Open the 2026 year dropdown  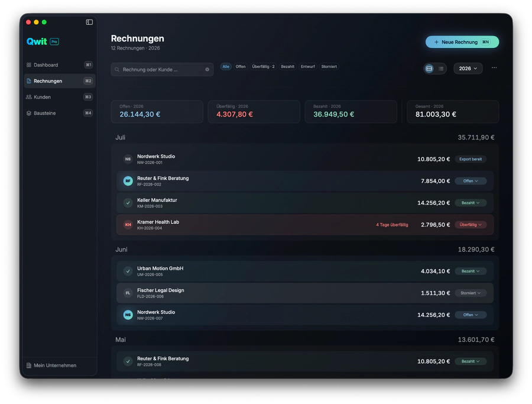click(468, 69)
